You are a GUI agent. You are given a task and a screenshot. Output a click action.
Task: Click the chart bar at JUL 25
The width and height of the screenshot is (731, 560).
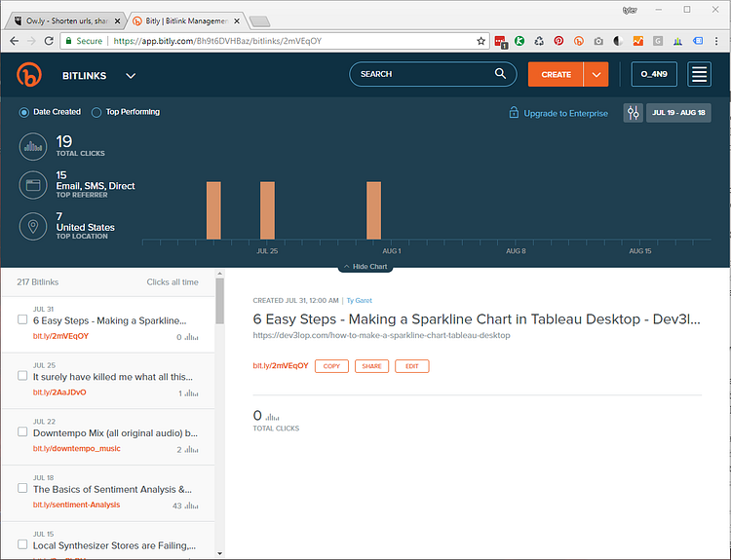(267, 210)
